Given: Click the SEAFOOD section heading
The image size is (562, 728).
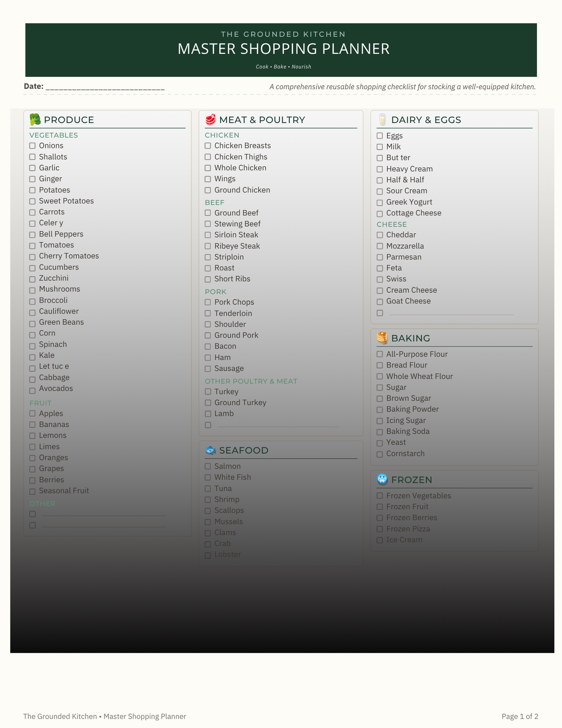Looking at the screenshot, I should (244, 450).
